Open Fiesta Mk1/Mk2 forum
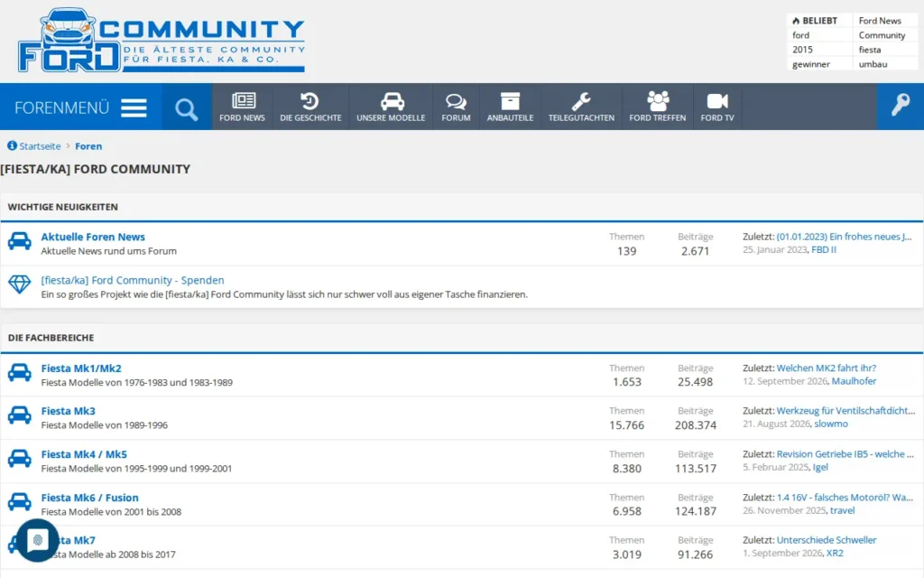924x578 pixels. 81,368
